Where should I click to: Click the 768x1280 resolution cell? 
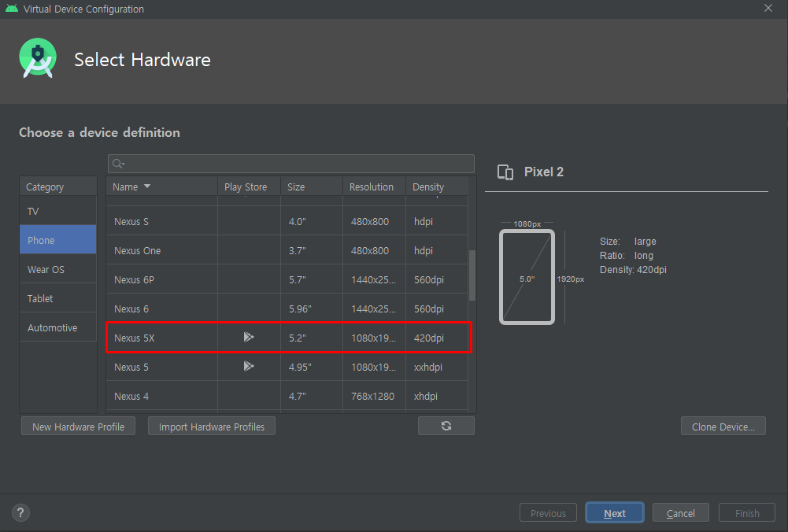click(x=372, y=397)
